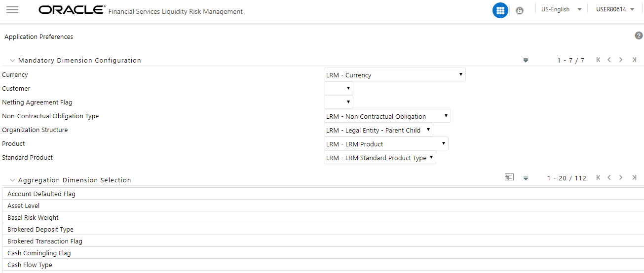The height and width of the screenshot is (273, 644).
Task: Go to previous page of Aggregation Dimension list
Action: click(609, 177)
